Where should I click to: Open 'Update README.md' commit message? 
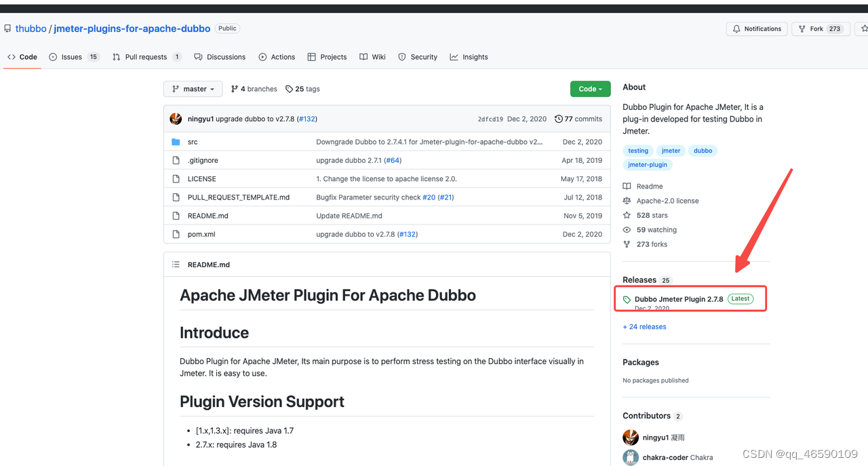[x=349, y=216]
